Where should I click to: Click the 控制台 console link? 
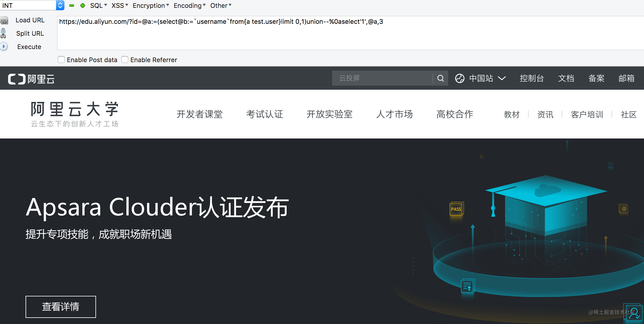(532, 78)
